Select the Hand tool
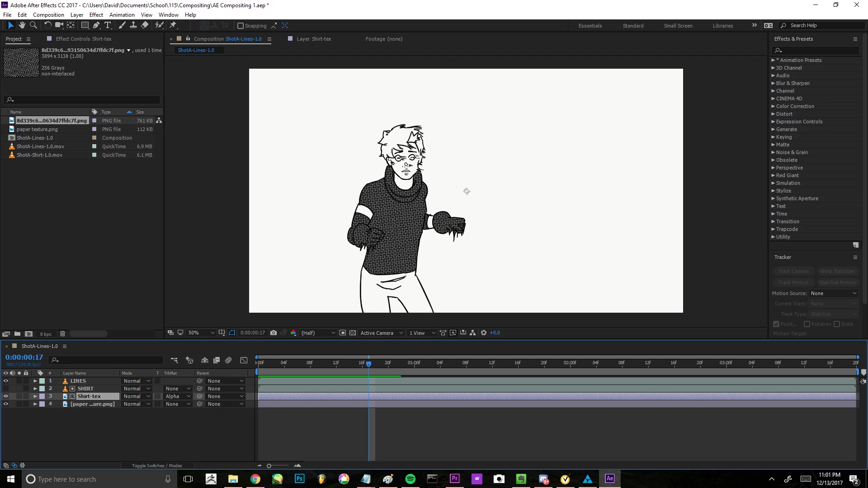 click(22, 25)
